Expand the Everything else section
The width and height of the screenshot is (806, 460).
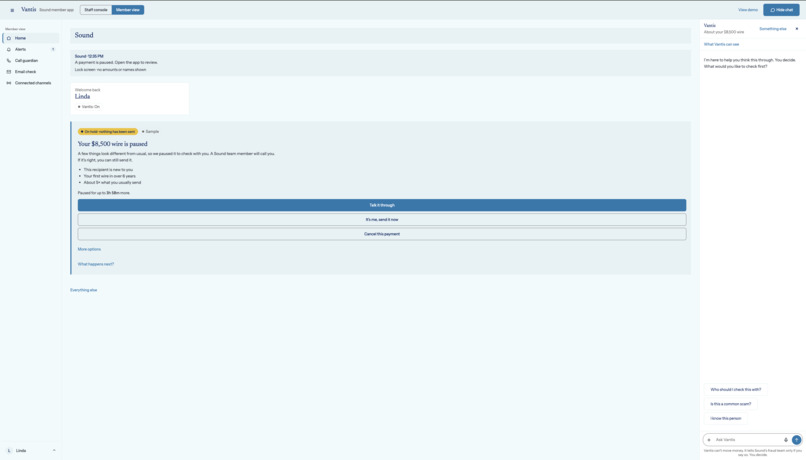83,290
